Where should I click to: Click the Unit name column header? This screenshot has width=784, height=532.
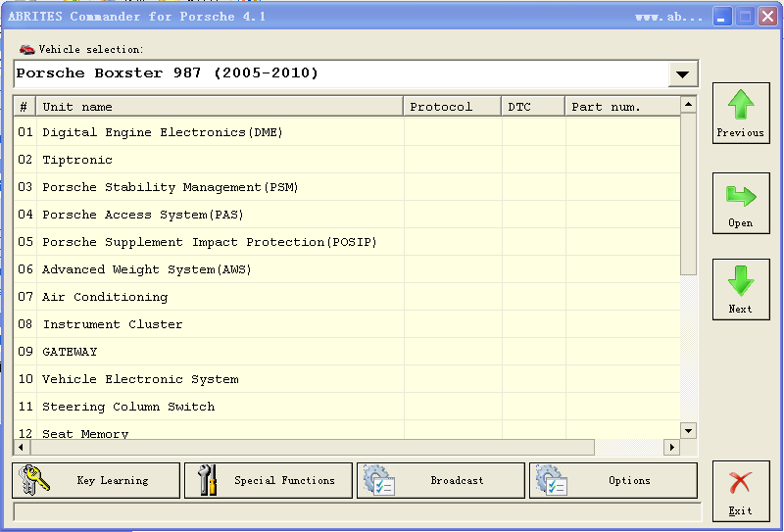tap(220, 107)
